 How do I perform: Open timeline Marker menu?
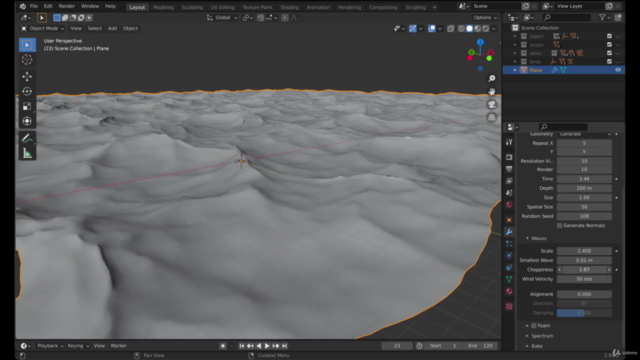(x=118, y=346)
